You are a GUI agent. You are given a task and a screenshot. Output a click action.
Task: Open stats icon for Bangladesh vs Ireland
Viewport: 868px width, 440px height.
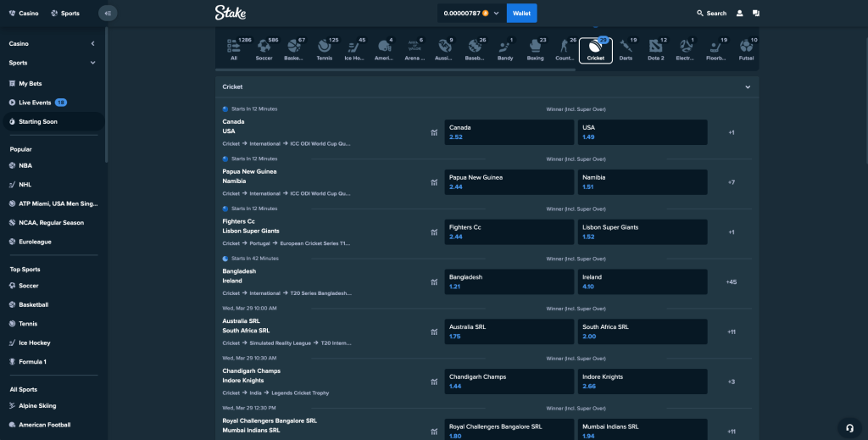[x=434, y=282]
